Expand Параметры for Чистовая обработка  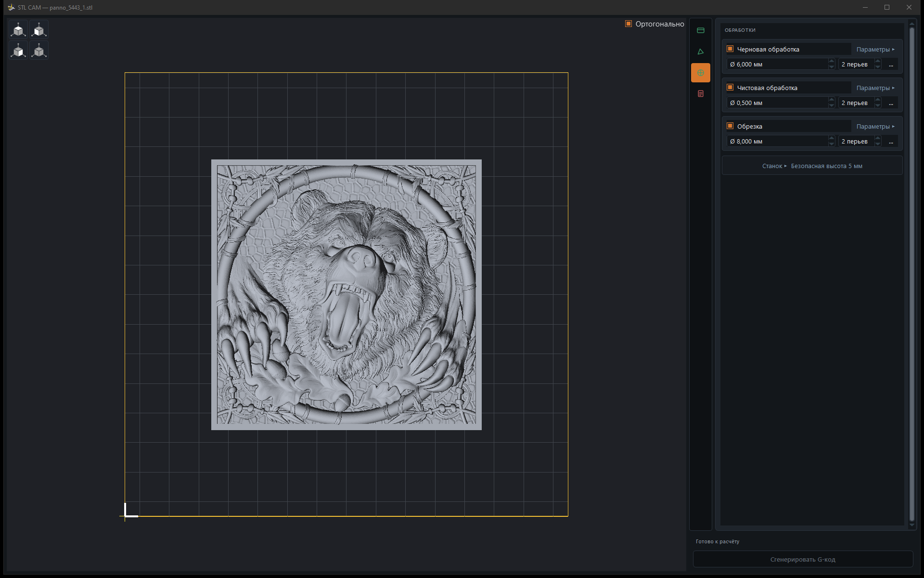click(x=875, y=88)
